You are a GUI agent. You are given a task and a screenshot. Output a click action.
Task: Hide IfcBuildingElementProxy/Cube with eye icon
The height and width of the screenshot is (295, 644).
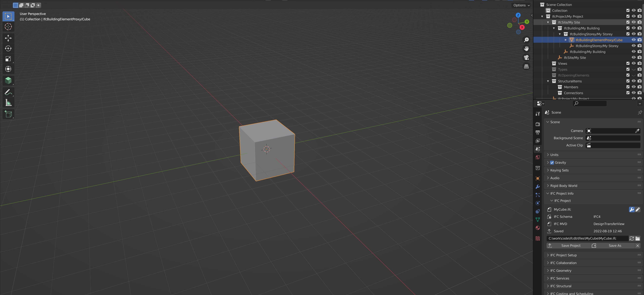(x=634, y=40)
